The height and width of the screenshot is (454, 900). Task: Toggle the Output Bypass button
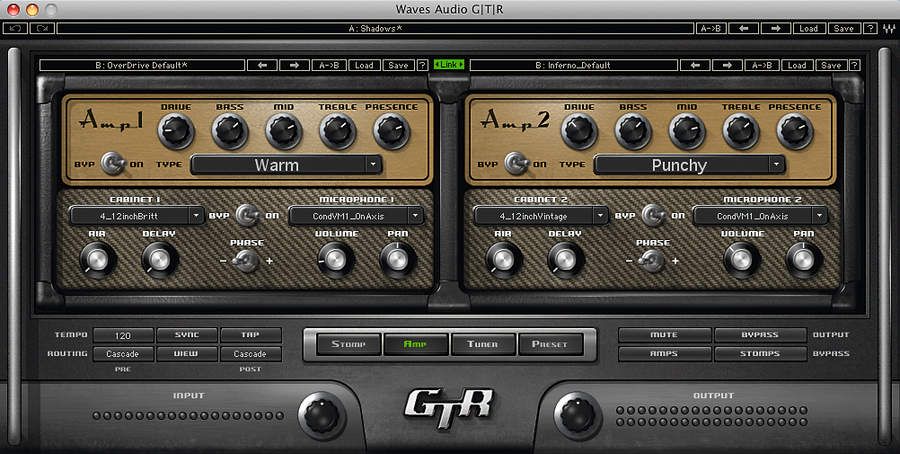click(760, 335)
